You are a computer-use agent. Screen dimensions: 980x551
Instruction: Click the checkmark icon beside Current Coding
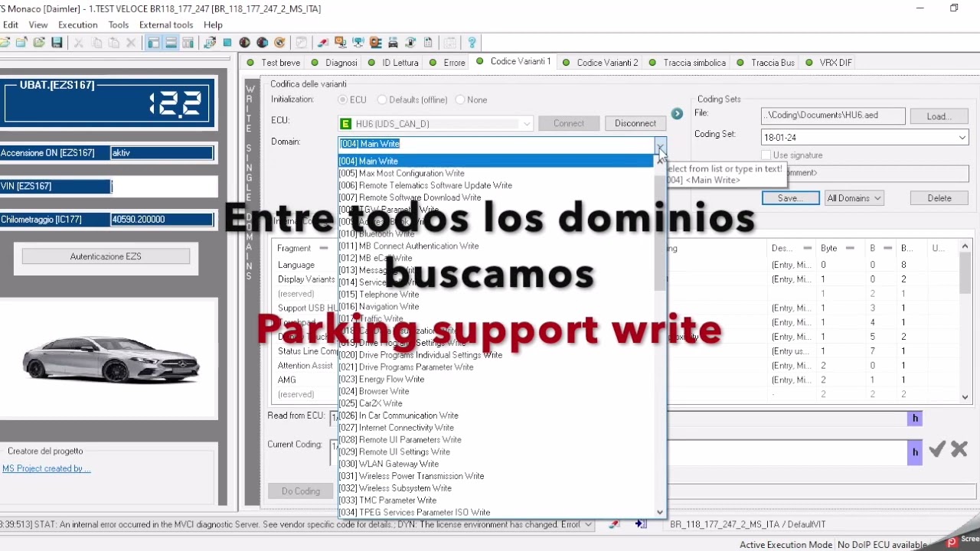937,450
